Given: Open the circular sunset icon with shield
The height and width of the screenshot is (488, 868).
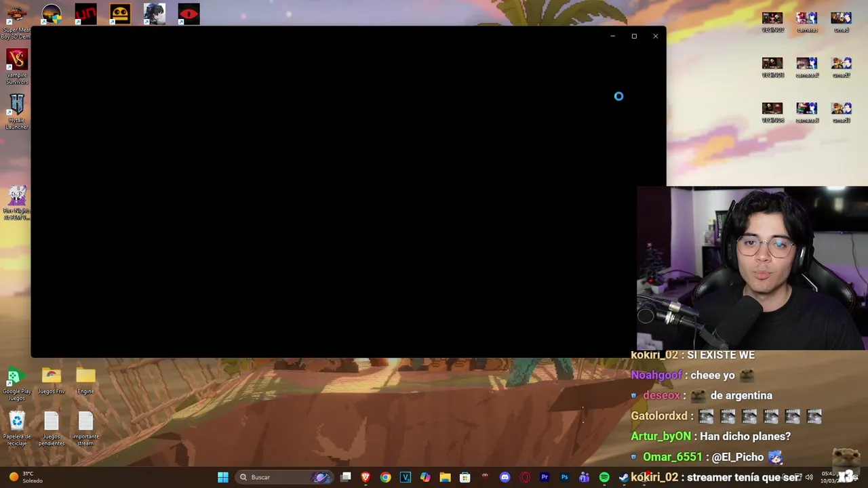Looking at the screenshot, I should 52,14.
